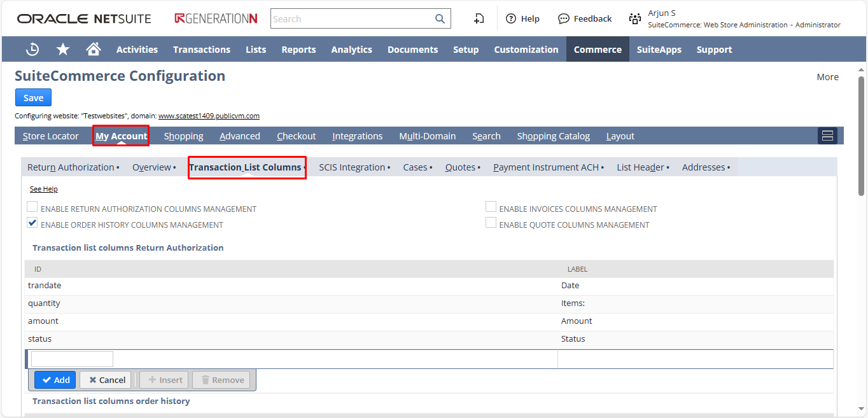Toggle subtab layout icon at right of tabs

point(827,136)
